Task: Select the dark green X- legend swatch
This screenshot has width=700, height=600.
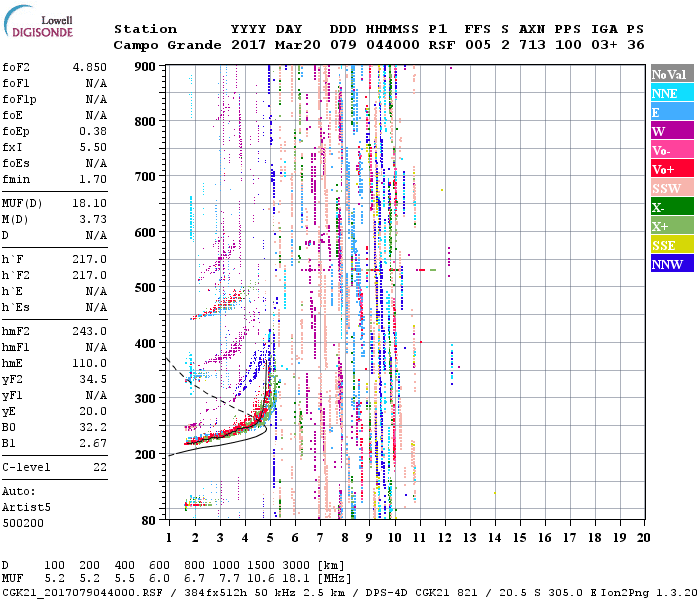Action: click(671, 207)
